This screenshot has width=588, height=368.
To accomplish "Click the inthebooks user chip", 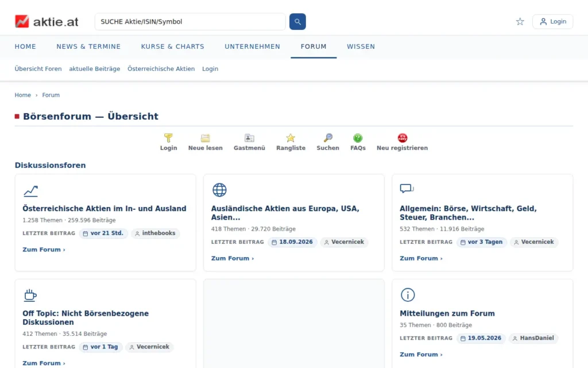I will click(x=155, y=233).
